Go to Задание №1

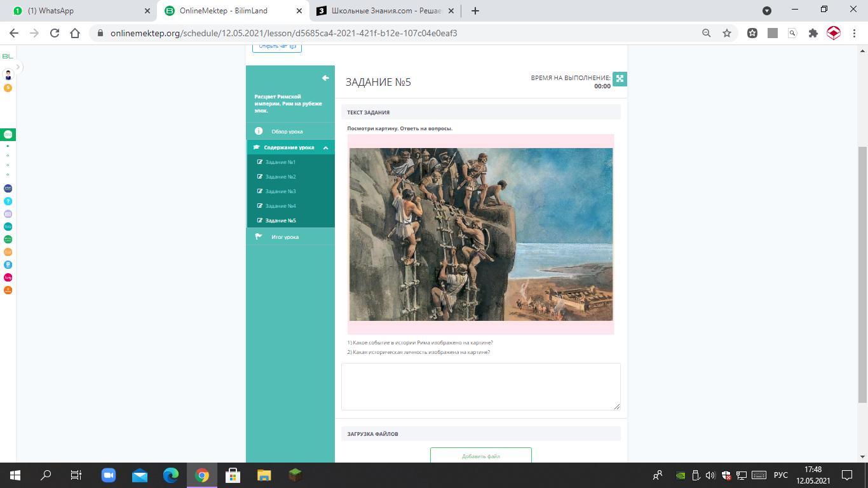click(280, 162)
